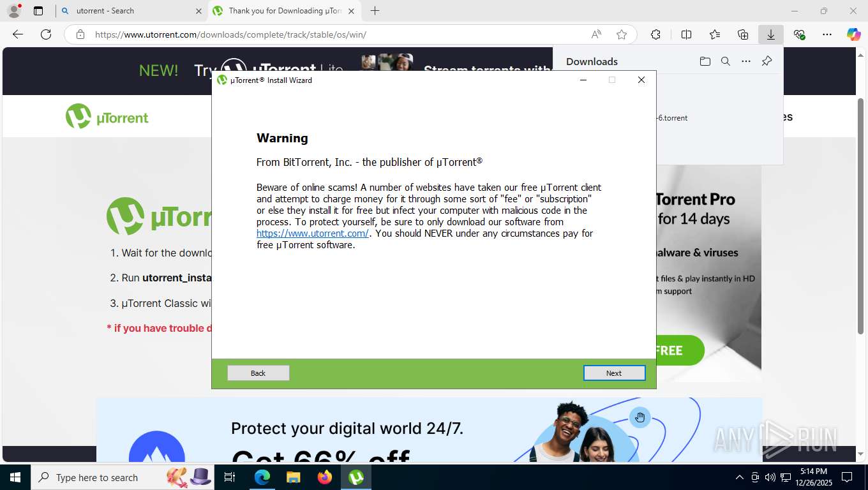The width and height of the screenshot is (868, 490).
Task: Open Edge Settings and more menu
Action: 827,34
